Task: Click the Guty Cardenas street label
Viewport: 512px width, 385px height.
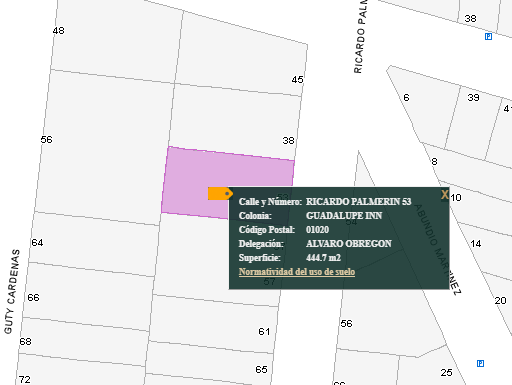Action: click(x=12, y=291)
